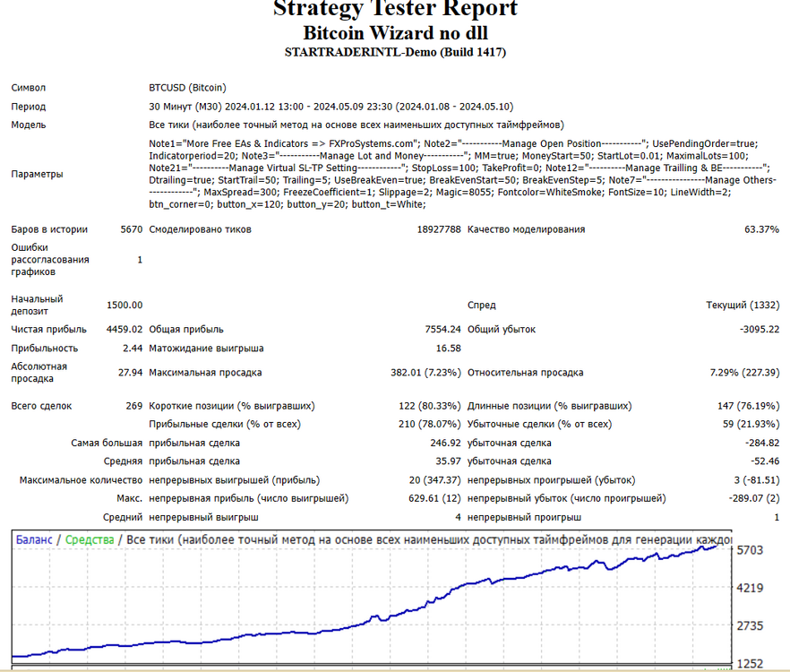Select the ticks value 18927788
Screen dimensions: 790x672
tap(439, 229)
